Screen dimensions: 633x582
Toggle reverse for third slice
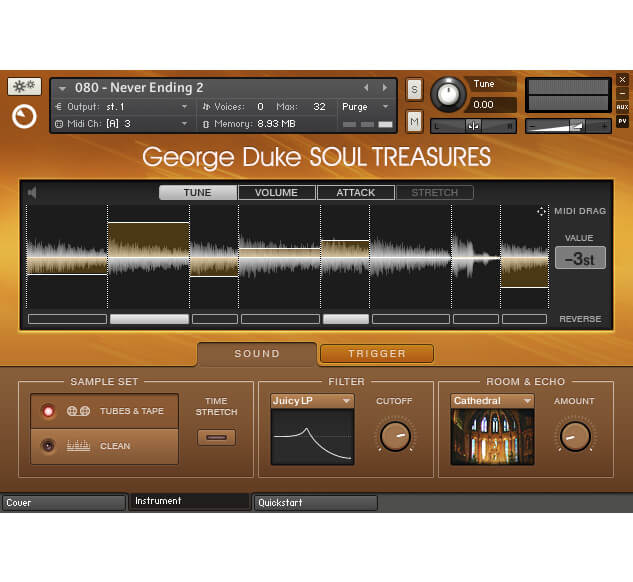tap(215, 319)
